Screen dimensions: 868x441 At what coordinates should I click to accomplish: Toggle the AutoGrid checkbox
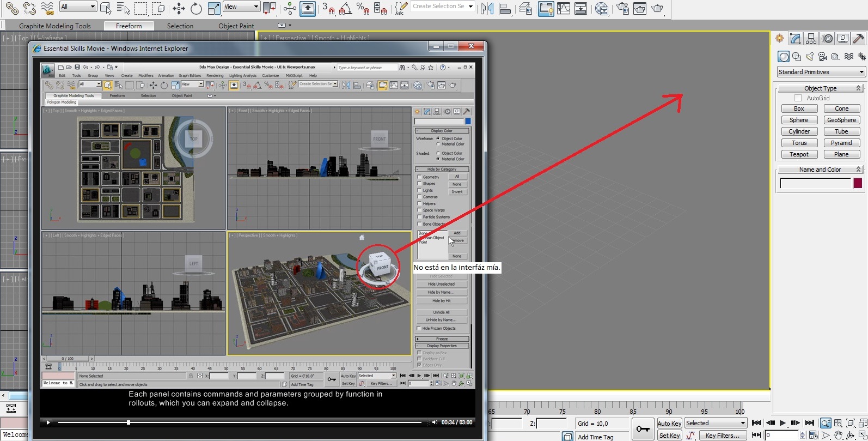click(x=798, y=98)
